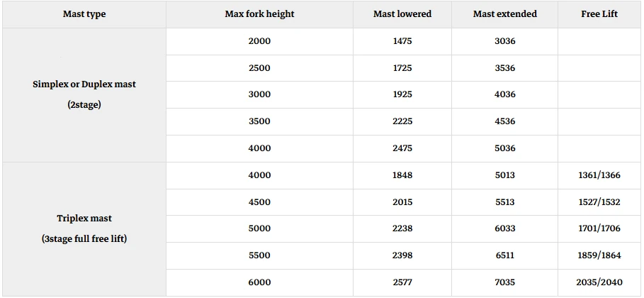Select the 4536 mast extended cell
Image resolution: width=644 pixels, height=298 pixels.
point(504,121)
